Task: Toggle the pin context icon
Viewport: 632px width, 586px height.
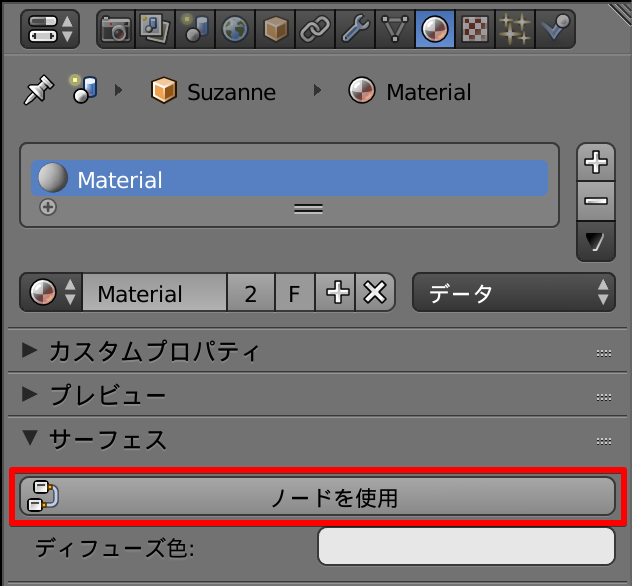Action: 38,89
